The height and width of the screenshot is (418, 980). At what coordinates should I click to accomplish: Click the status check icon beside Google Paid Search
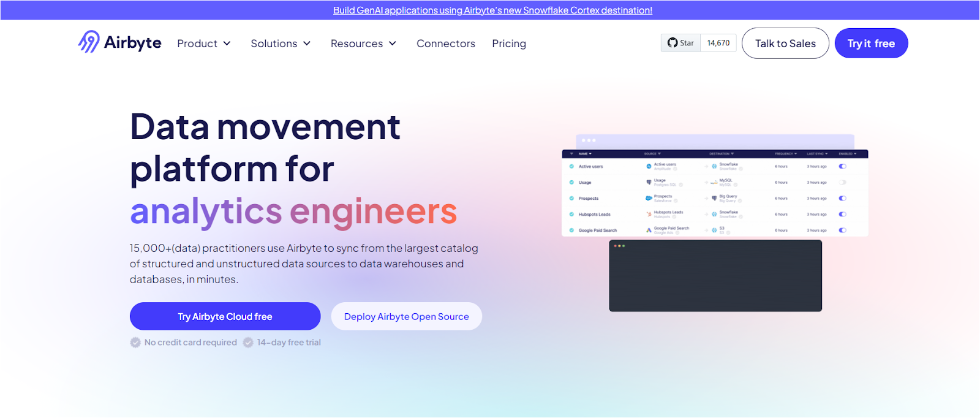571,230
